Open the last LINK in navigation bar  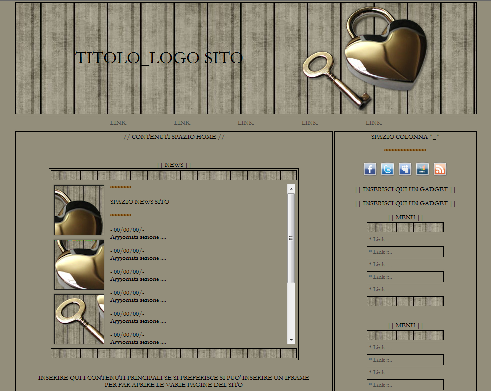[x=373, y=123]
